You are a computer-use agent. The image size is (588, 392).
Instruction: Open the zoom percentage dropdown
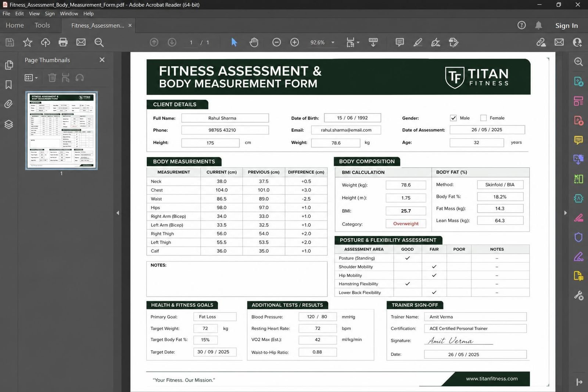coord(333,42)
